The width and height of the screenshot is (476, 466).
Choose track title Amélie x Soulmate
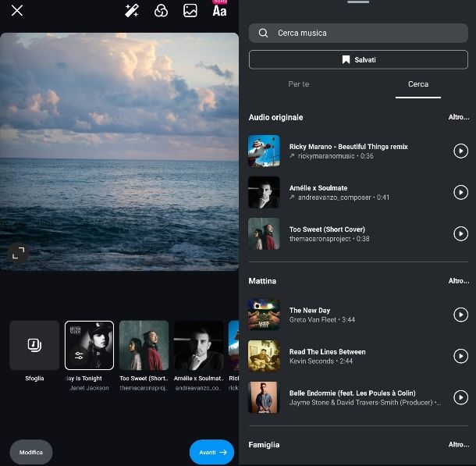click(x=318, y=188)
